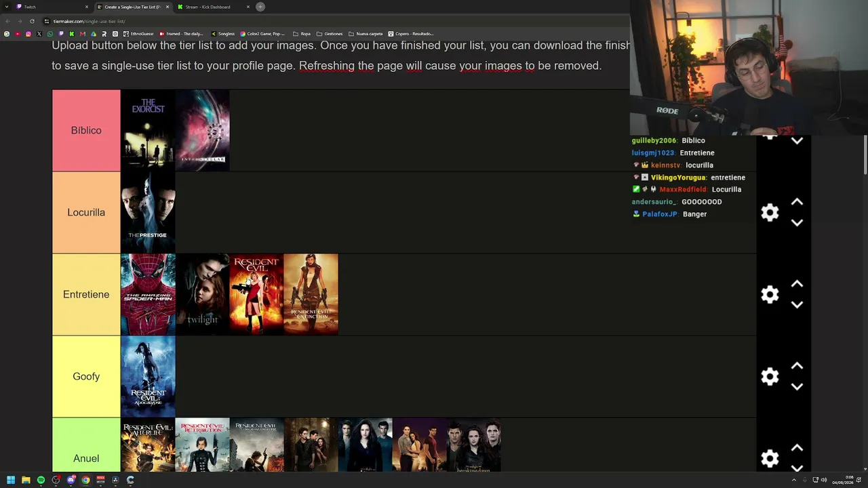Show hidden system tray icons
Screen dimensions: 868x488
tap(793, 480)
